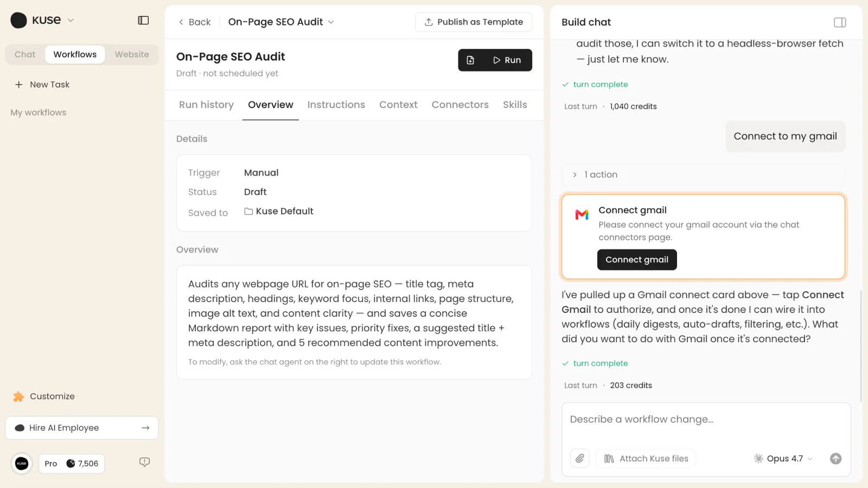Click the Connect gmail button
Screen dimensions: 868x488
[x=637, y=260]
